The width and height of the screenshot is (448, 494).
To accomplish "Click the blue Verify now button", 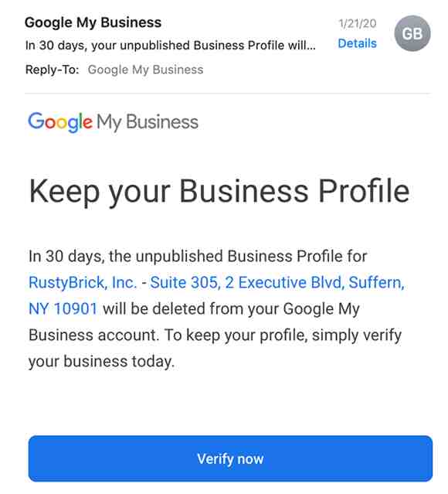I will click(230, 458).
